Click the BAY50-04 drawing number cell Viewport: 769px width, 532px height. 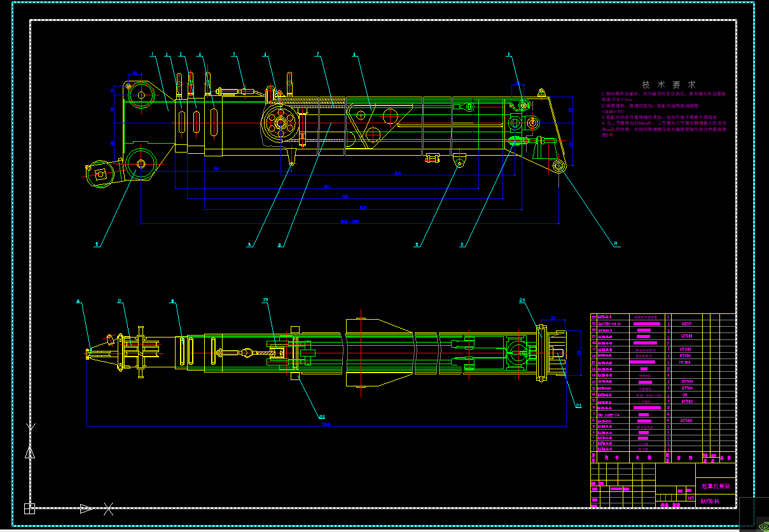pyautogui.click(x=710, y=501)
